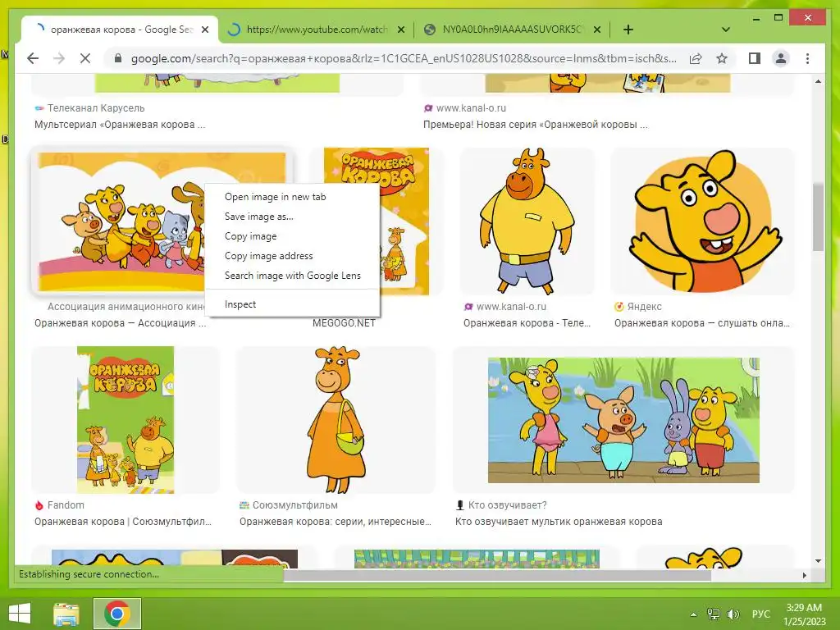This screenshot has width=840, height=630.
Task: Choose Inspect from context menu
Action: click(240, 304)
